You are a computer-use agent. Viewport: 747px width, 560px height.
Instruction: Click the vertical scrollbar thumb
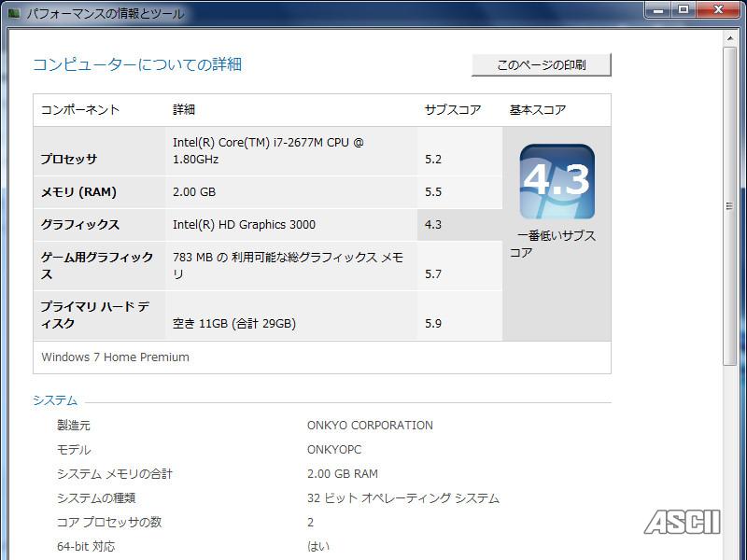pos(730,205)
